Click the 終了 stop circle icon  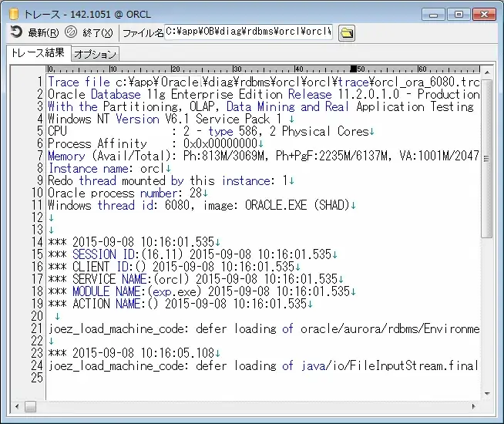[x=71, y=32]
